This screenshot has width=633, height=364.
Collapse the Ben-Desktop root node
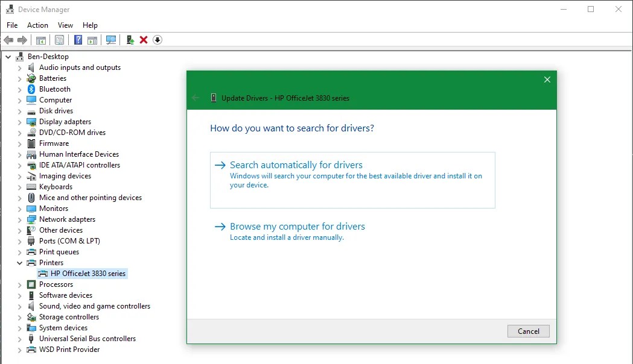8,56
